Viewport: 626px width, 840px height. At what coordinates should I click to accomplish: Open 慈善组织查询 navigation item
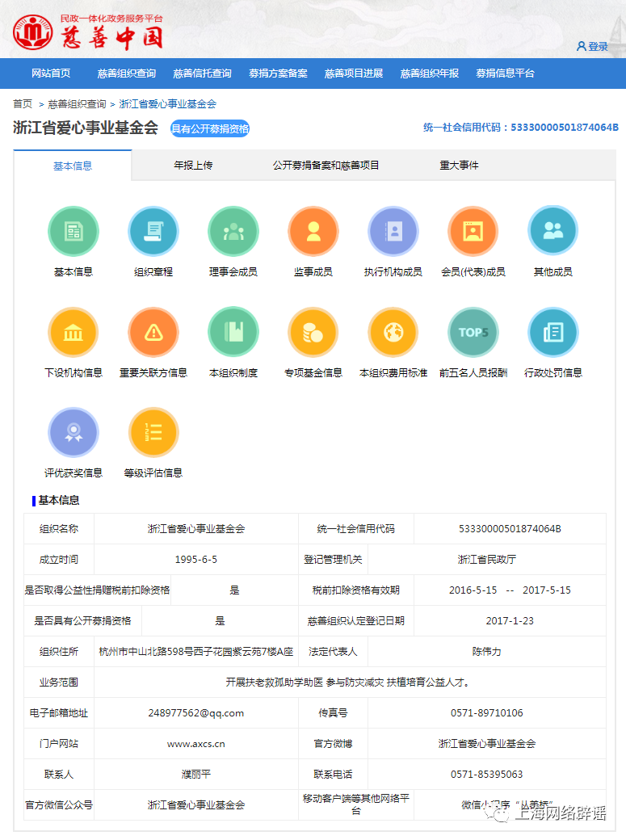tap(127, 73)
